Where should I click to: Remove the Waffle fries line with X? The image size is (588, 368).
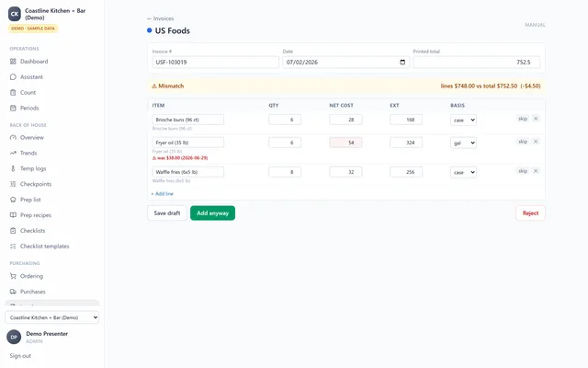click(x=536, y=171)
